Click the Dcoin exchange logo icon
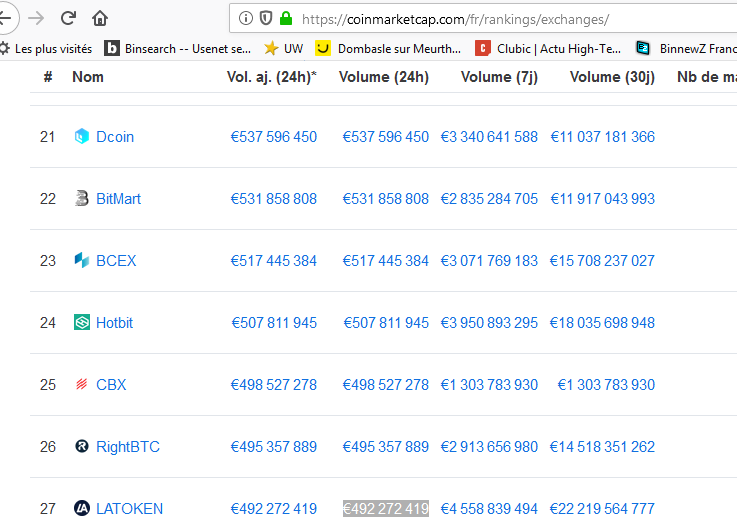 tap(82, 136)
